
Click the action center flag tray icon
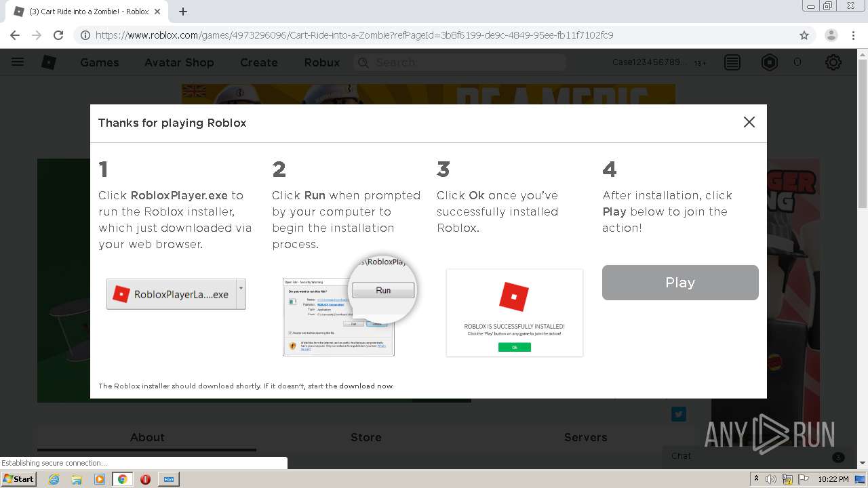point(804,479)
